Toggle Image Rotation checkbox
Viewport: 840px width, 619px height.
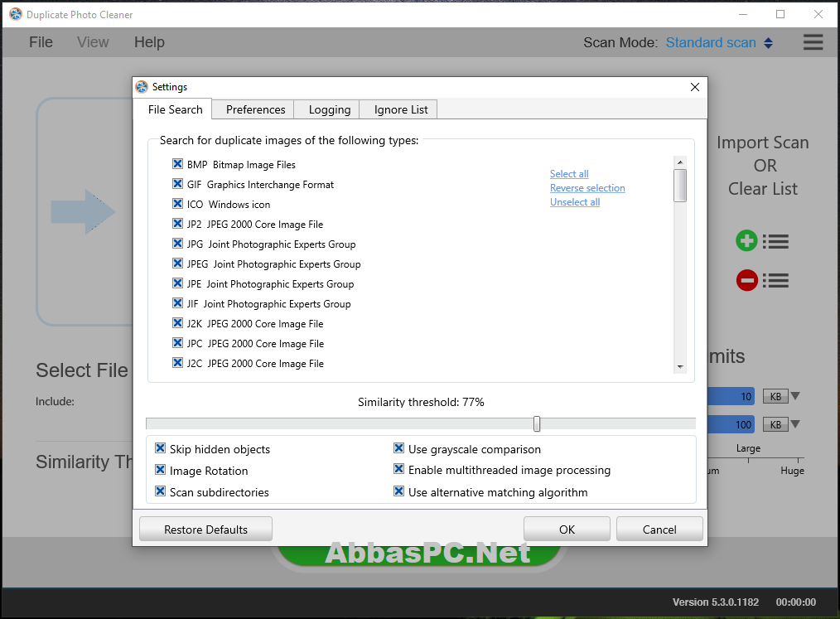(x=160, y=470)
